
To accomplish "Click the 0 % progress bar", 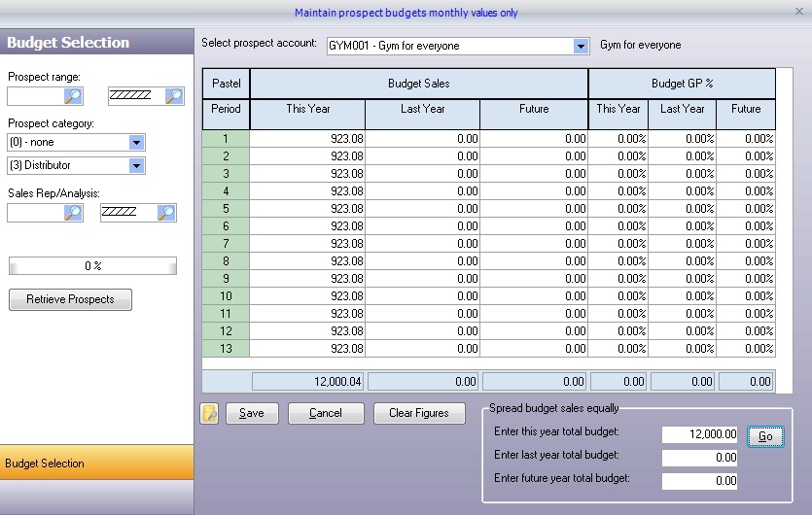I will [x=93, y=265].
